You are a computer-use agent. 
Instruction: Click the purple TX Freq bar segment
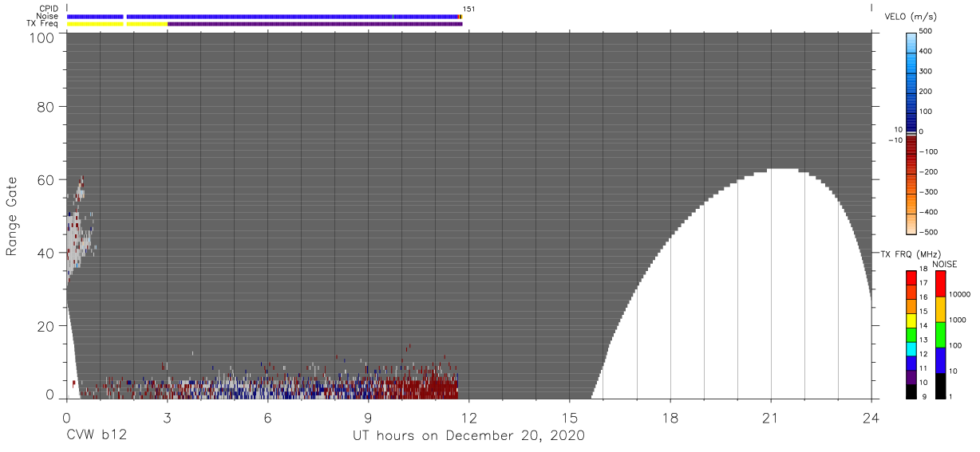pyautogui.click(x=314, y=24)
